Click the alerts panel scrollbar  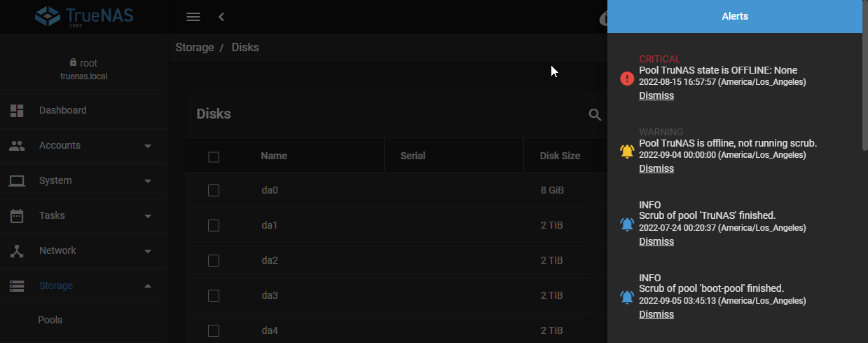coord(864,84)
